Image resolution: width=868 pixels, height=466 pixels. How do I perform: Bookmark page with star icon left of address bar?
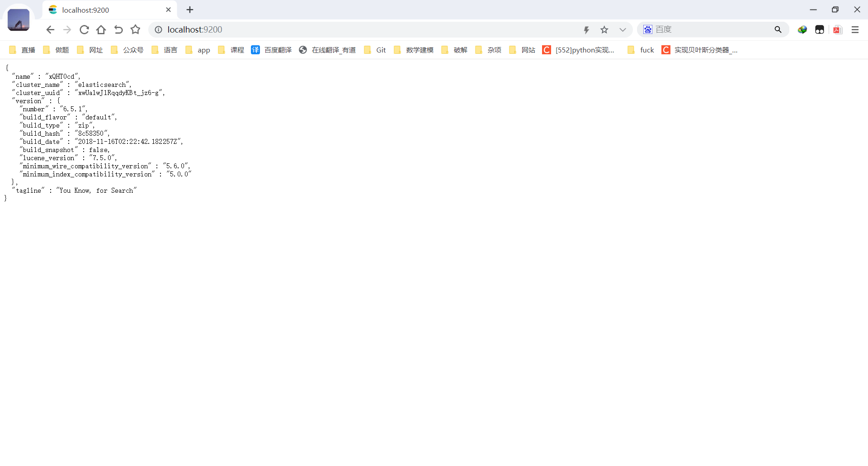135,30
